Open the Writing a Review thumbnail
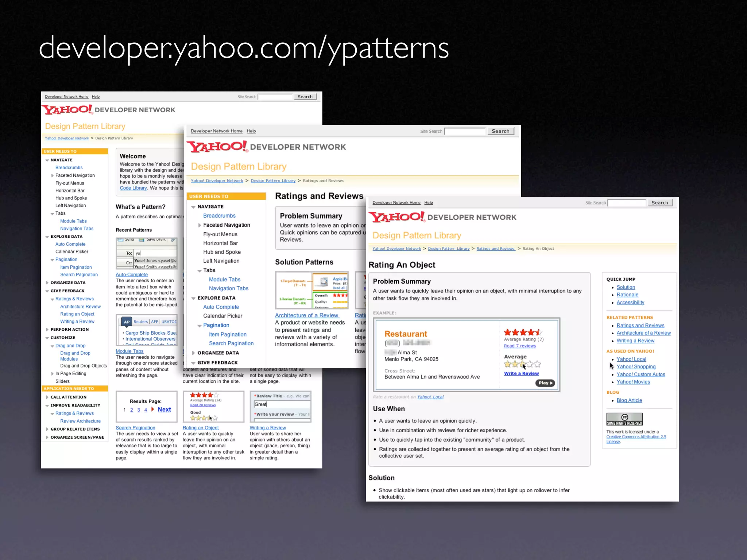The height and width of the screenshot is (560, 747). tap(280, 407)
